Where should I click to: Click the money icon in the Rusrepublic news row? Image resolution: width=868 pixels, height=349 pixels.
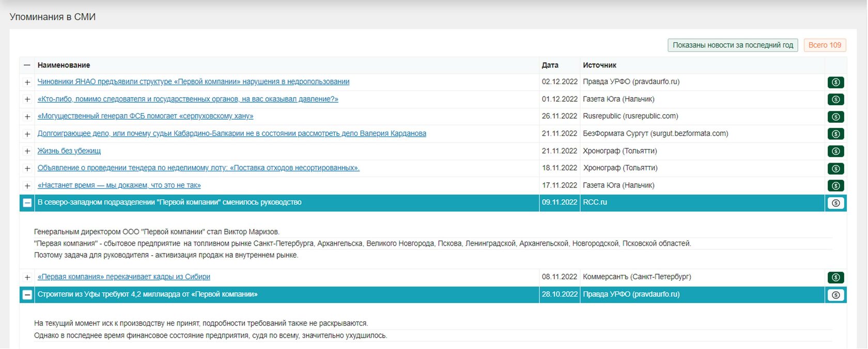[835, 117]
